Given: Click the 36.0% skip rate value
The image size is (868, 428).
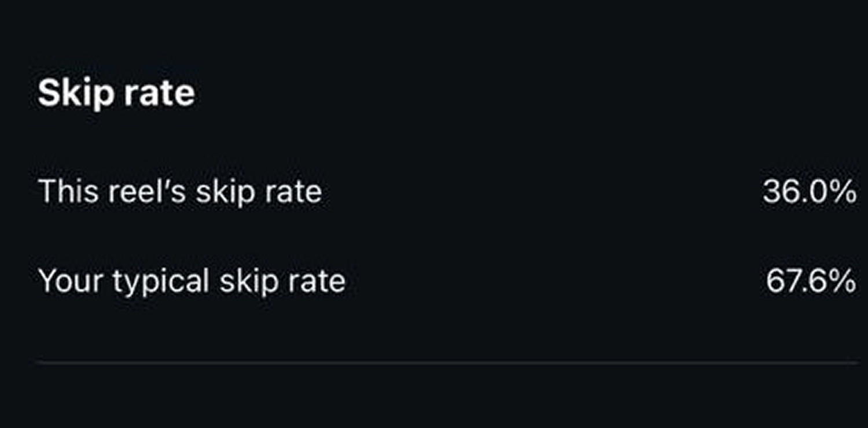Looking at the screenshot, I should tap(809, 191).
